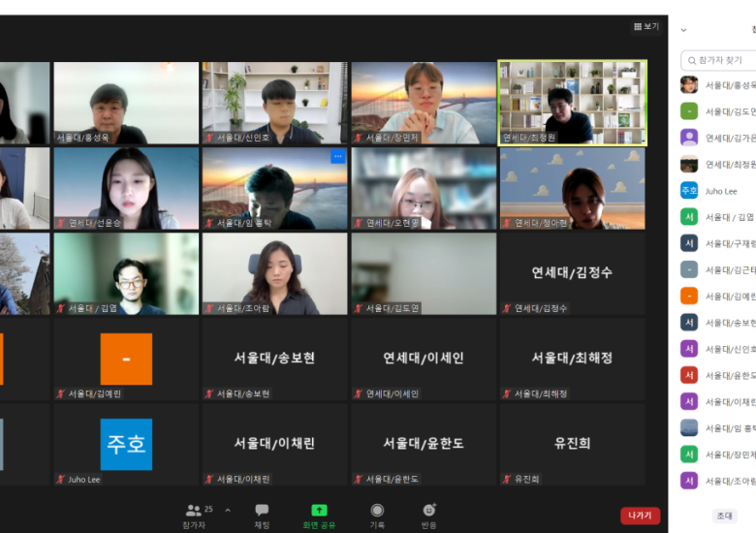Select the 연세대/선윤승 video tile

tap(126, 188)
